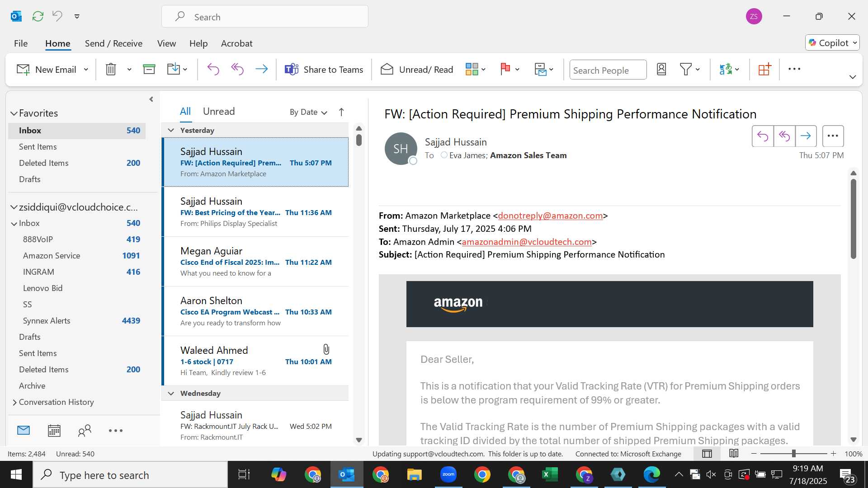Click the Archive icon in the ribbon
This screenshot has width=868, height=488.
(149, 69)
